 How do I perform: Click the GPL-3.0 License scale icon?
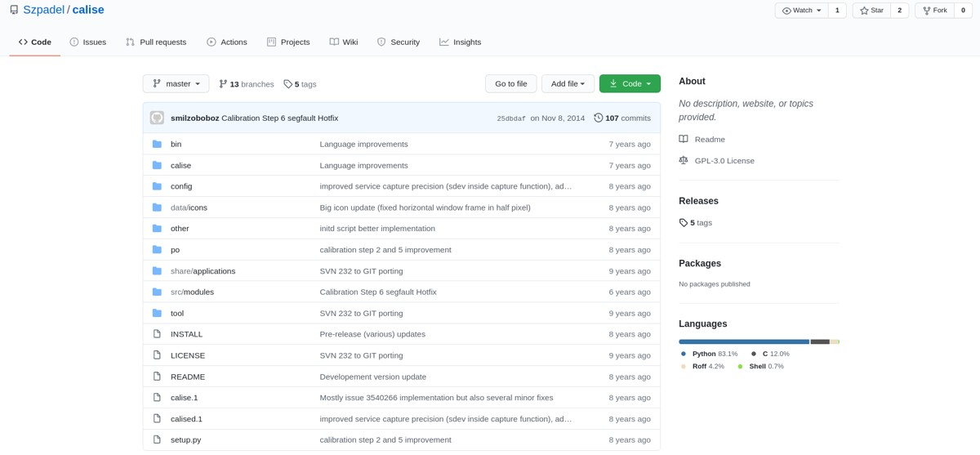click(x=684, y=161)
